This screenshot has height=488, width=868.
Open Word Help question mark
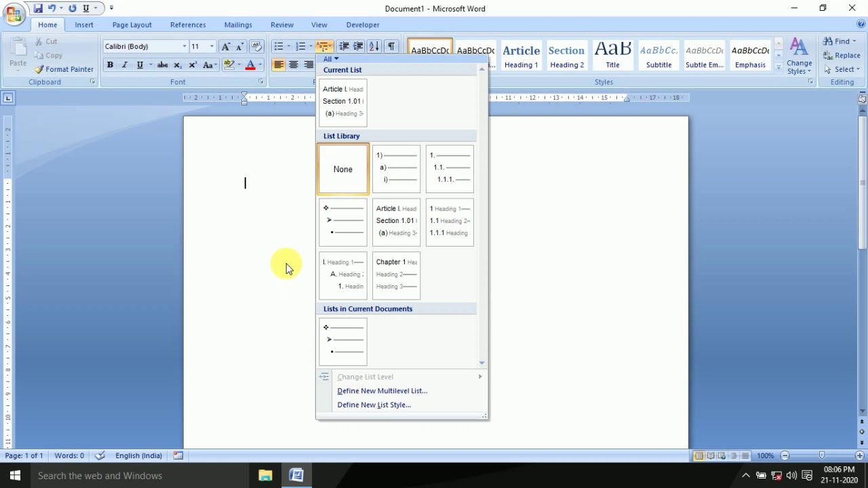tap(861, 24)
